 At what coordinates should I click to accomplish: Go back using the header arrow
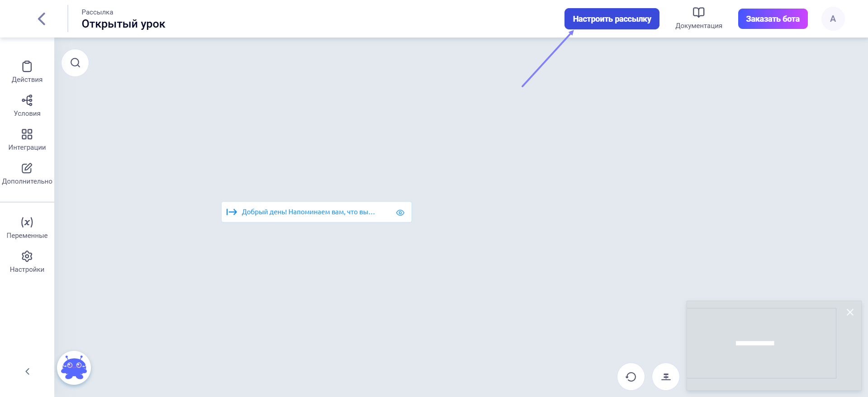(x=42, y=19)
